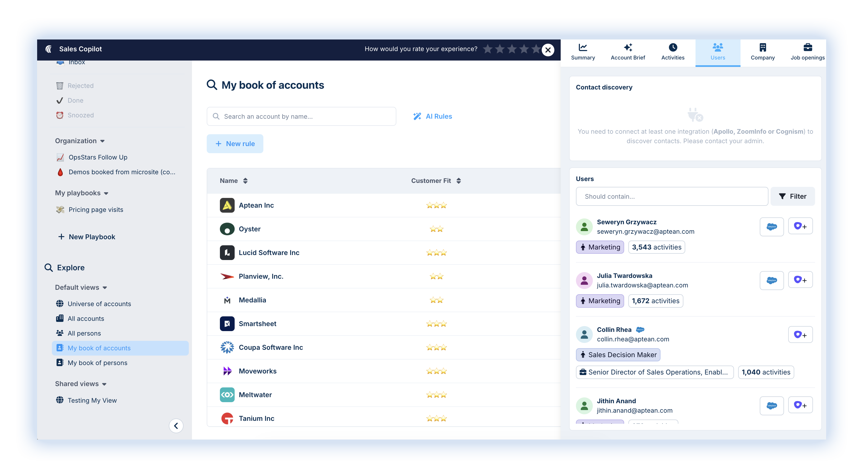Sort accounts by Customer Fit column
Viewport: 868px width, 474px height.
coord(458,181)
